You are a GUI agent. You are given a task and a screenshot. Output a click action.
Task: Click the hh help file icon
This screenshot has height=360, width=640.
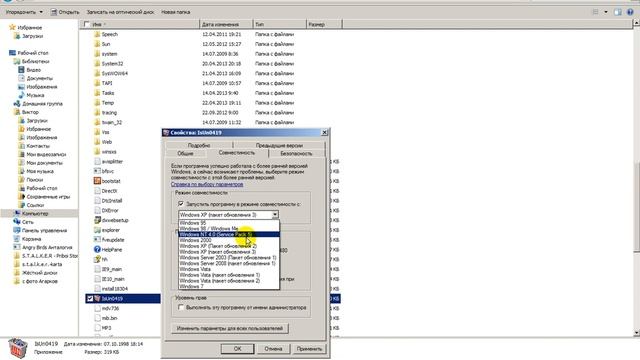point(97,259)
